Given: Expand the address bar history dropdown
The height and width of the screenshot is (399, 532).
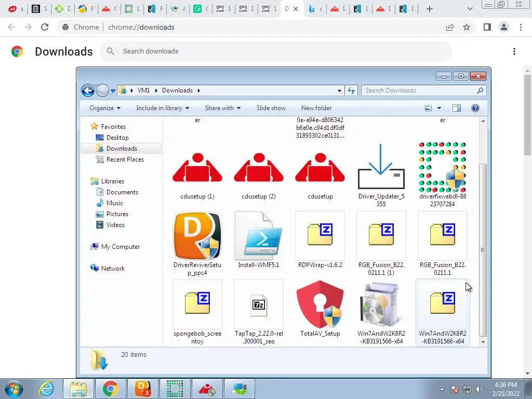Looking at the screenshot, I should (339, 90).
